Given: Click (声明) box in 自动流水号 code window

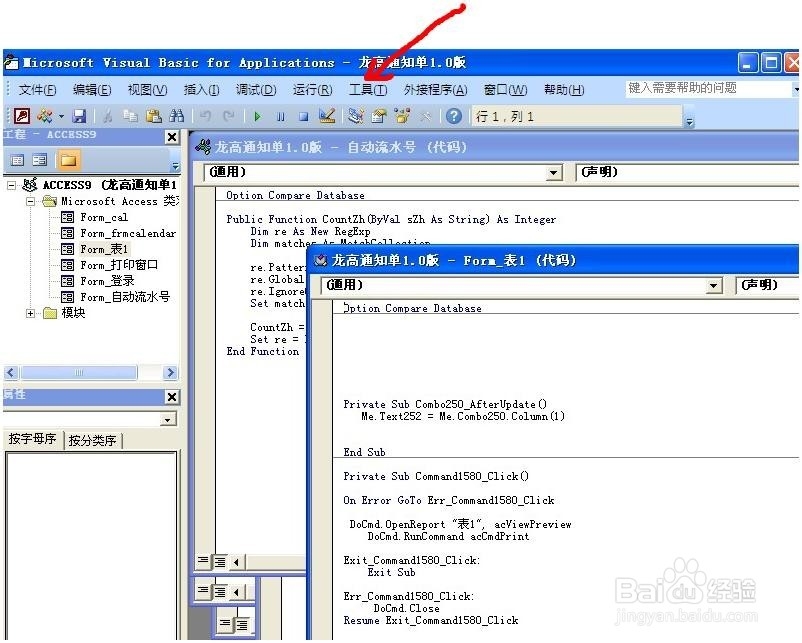Looking at the screenshot, I should point(687,172).
